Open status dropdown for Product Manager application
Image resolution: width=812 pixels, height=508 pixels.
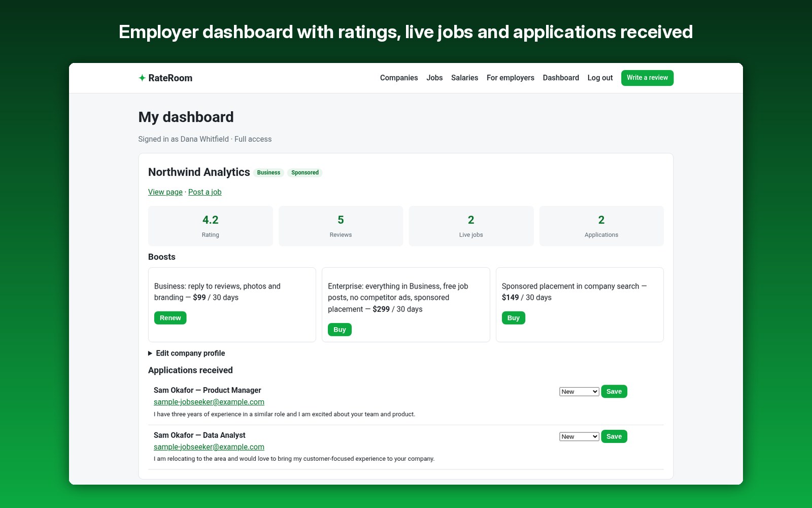(579, 392)
